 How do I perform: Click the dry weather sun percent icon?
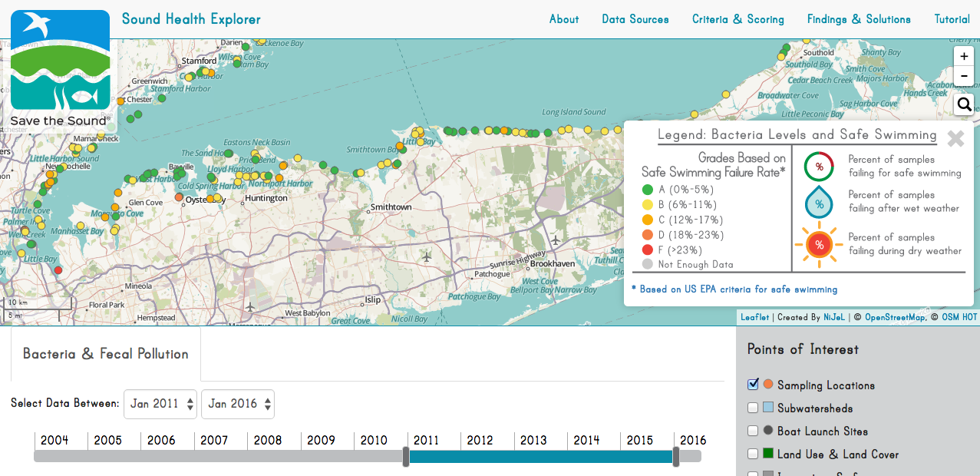[x=819, y=245]
